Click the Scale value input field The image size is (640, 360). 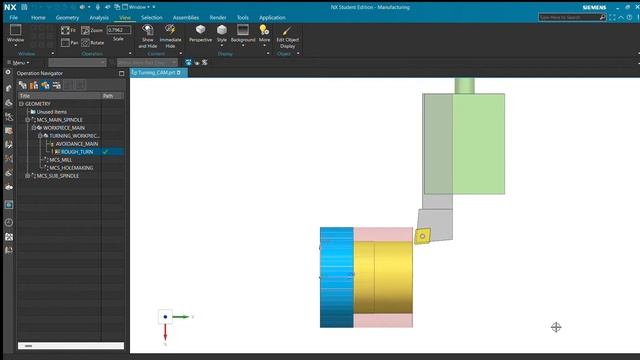click(x=119, y=30)
